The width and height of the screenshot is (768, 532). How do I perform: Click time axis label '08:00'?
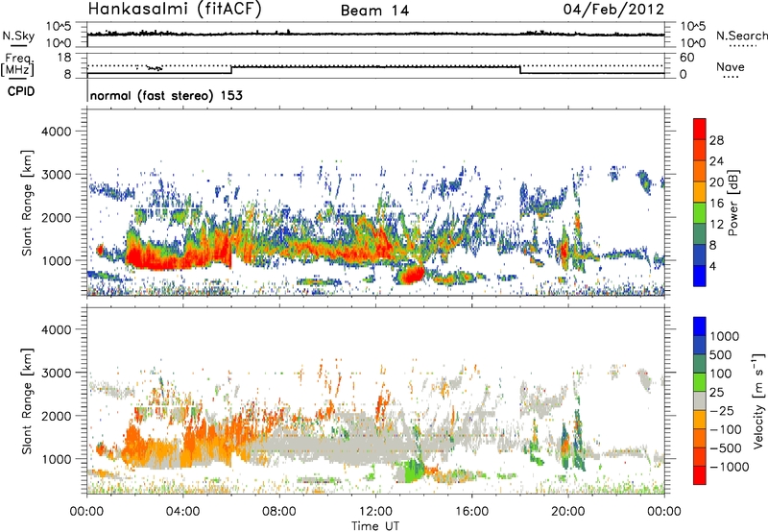pyautogui.click(x=279, y=512)
